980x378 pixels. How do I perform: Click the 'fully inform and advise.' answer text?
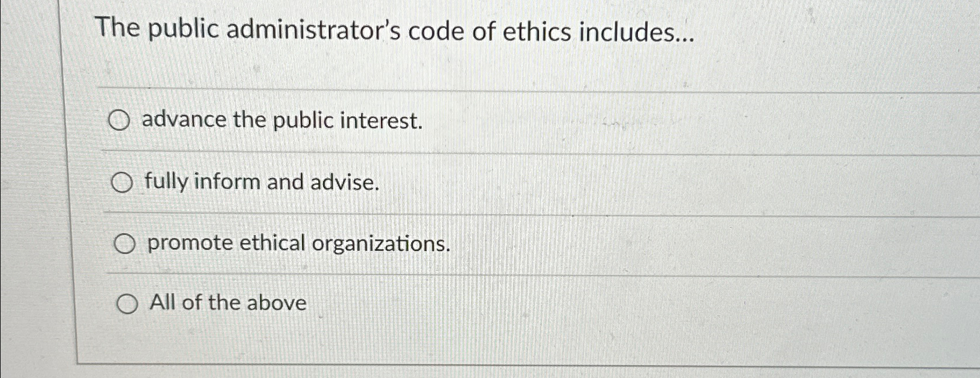[x=262, y=183]
